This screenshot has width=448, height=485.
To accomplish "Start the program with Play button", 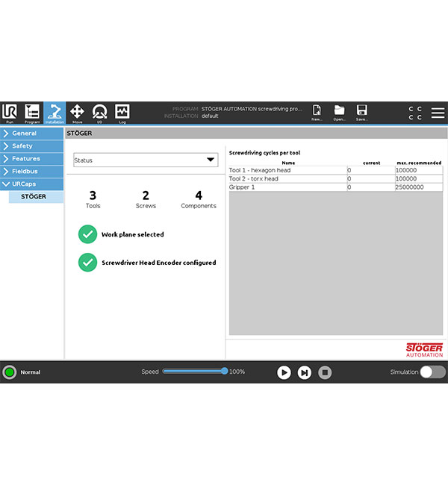I will click(284, 372).
